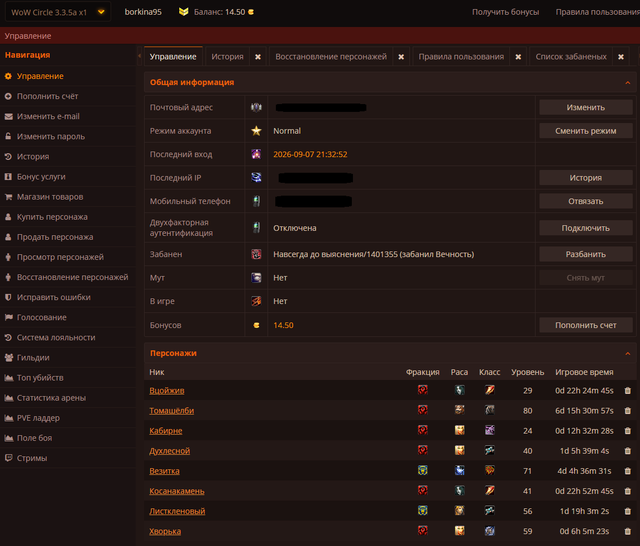
Task: Close the Список забаненых tab
Action: [x=621, y=57]
